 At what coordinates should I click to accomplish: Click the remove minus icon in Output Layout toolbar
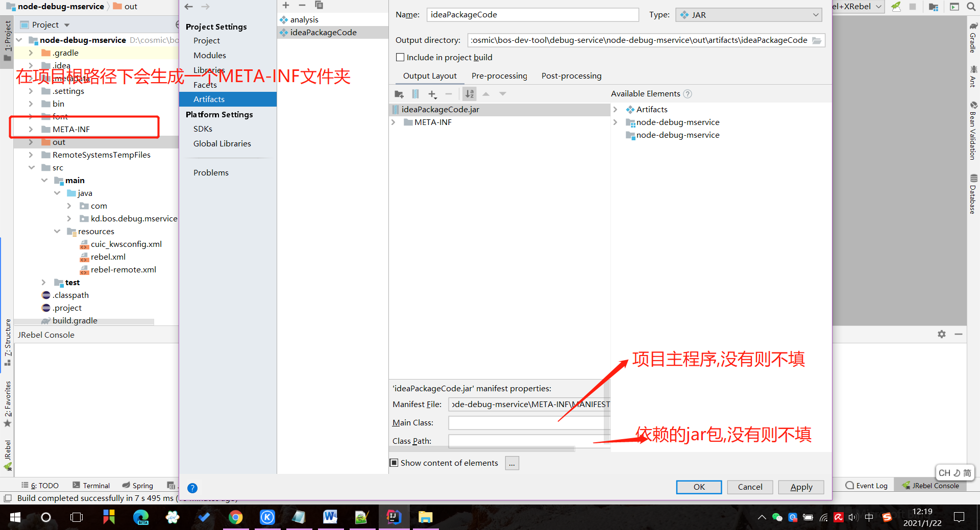pyautogui.click(x=449, y=94)
